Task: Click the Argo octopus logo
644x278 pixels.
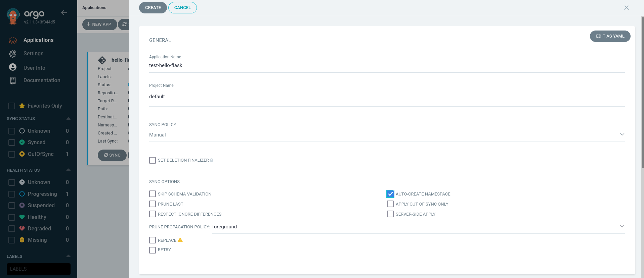Action: coord(13,16)
